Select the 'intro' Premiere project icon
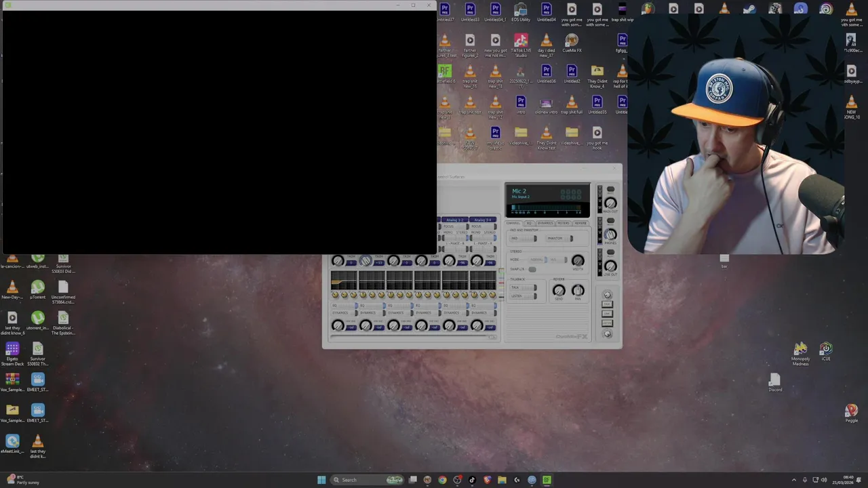This screenshot has height=488, width=868. (x=521, y=105)
